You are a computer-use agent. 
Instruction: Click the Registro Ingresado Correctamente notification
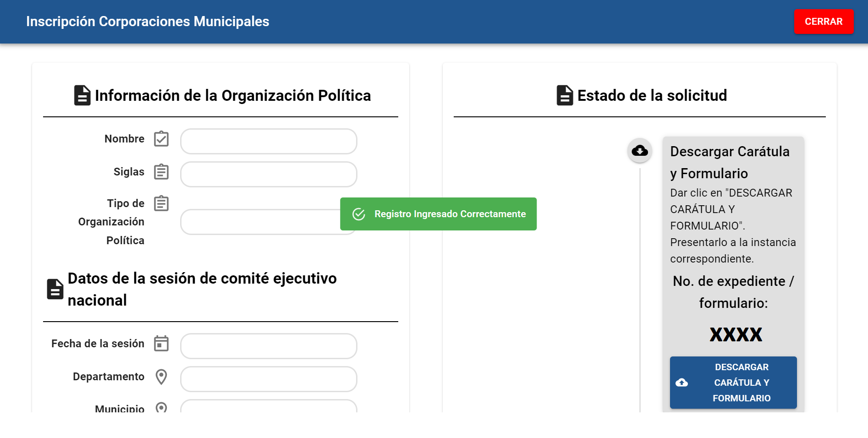coord(439,214)
